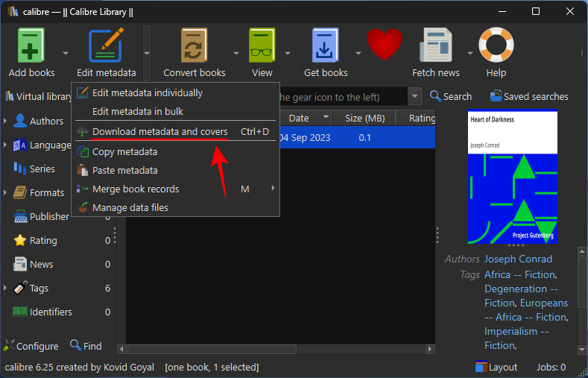
Task: Select Series in tag browser
Action: [42, 168]
